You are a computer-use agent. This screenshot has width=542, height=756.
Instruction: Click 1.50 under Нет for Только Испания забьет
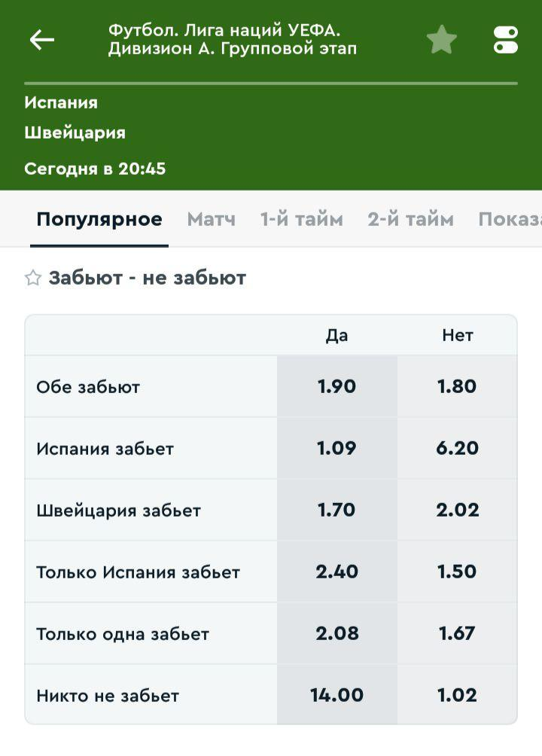pyautogui.click(x=457, y=571)
